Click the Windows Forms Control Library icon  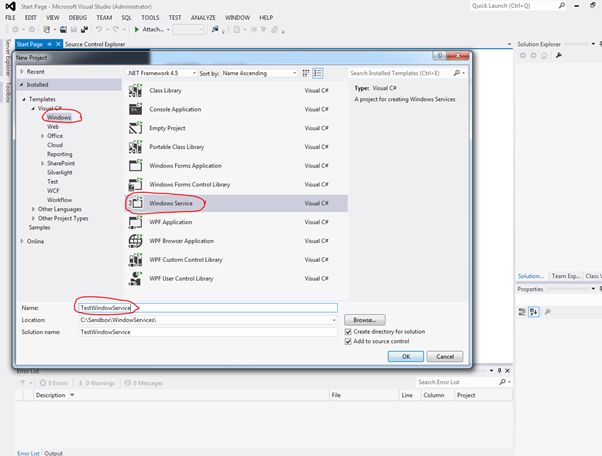tap(135, 185)
